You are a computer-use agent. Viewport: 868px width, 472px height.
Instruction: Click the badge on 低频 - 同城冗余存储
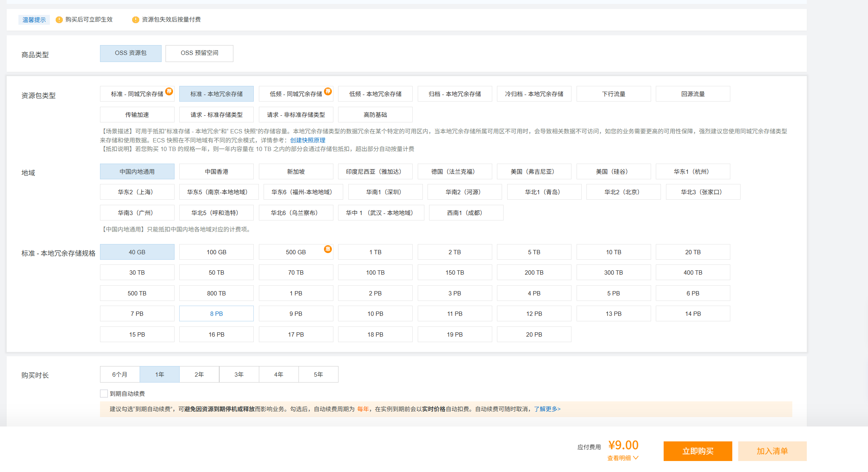pos(328,91)
